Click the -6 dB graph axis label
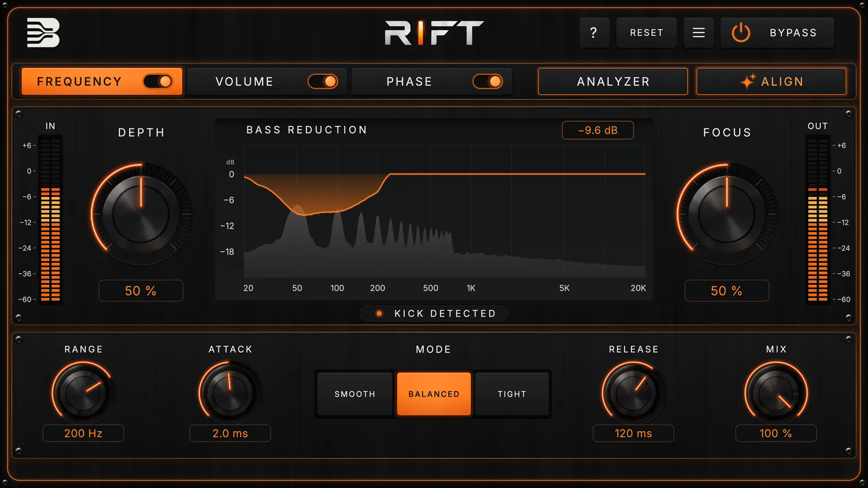 228,200
